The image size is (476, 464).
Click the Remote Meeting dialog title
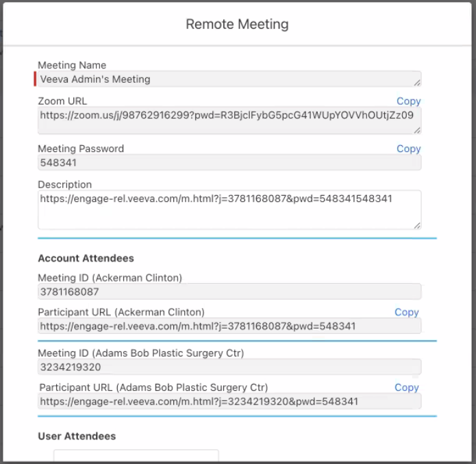tap(237, 24)
